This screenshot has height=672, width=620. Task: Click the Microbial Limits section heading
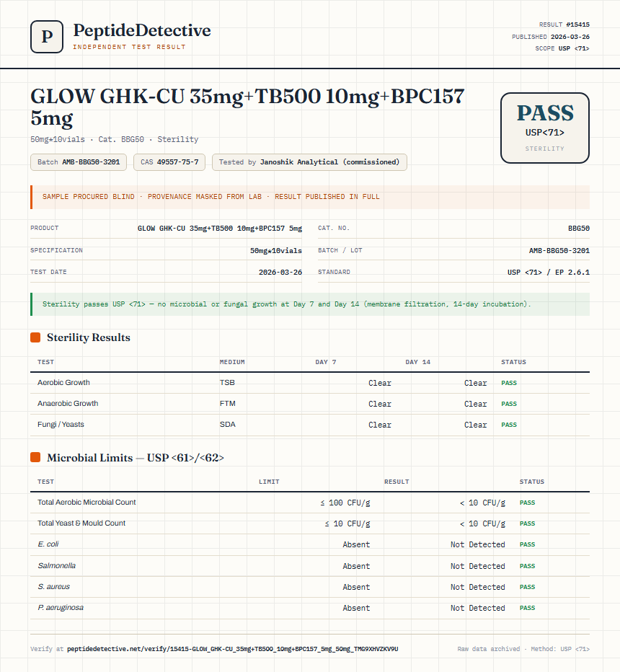point(136,458)
